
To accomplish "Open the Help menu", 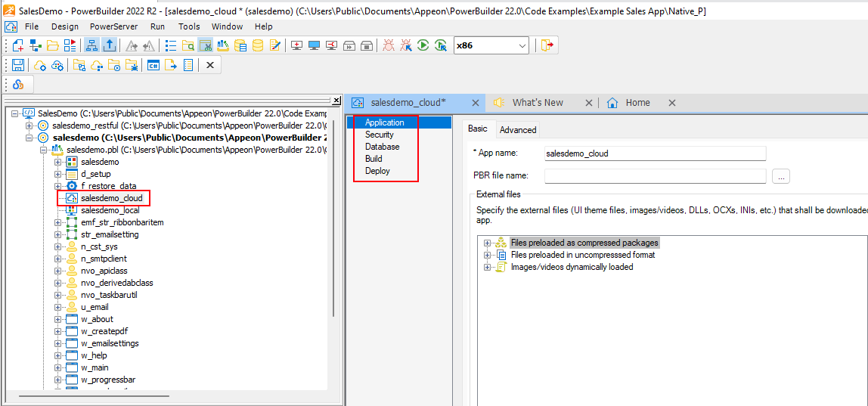I will coord(263,26).
